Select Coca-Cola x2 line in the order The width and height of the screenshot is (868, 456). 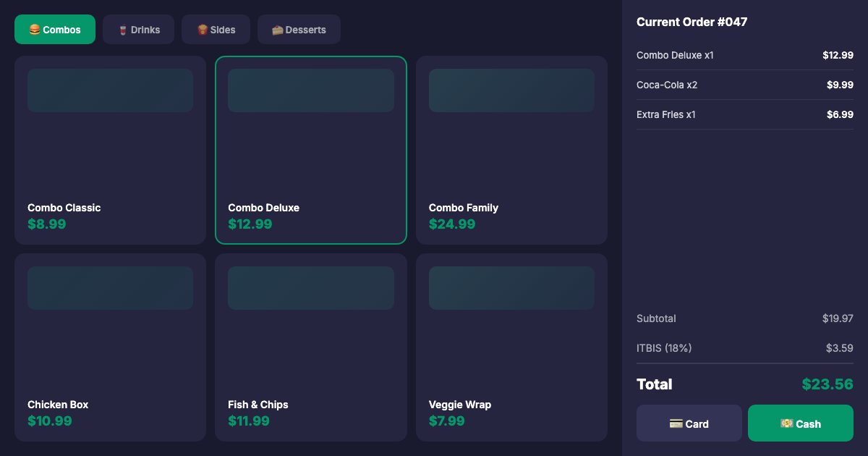pyautogui.click(x=667, y=85)
